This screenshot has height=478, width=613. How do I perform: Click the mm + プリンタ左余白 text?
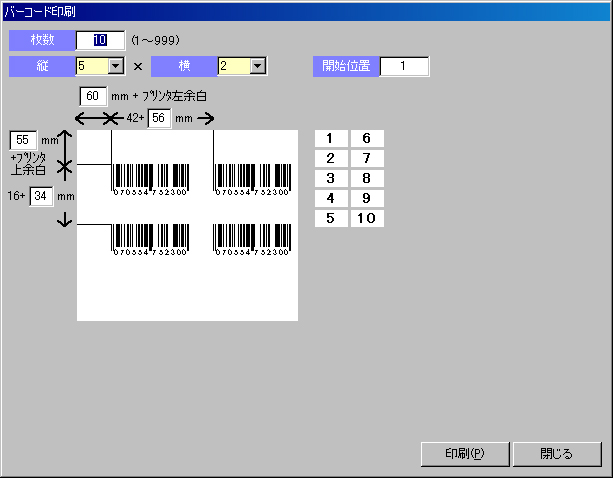[159, 96]
